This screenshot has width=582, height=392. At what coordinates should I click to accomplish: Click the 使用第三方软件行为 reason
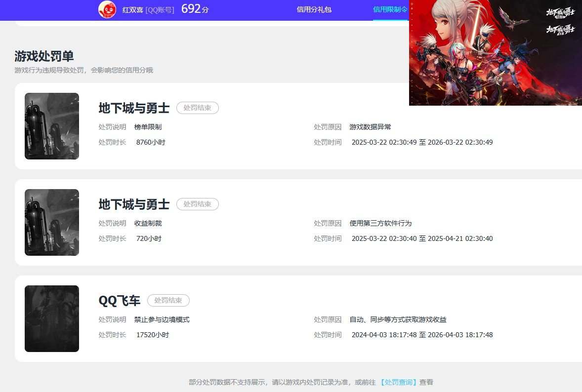[380, 224]
